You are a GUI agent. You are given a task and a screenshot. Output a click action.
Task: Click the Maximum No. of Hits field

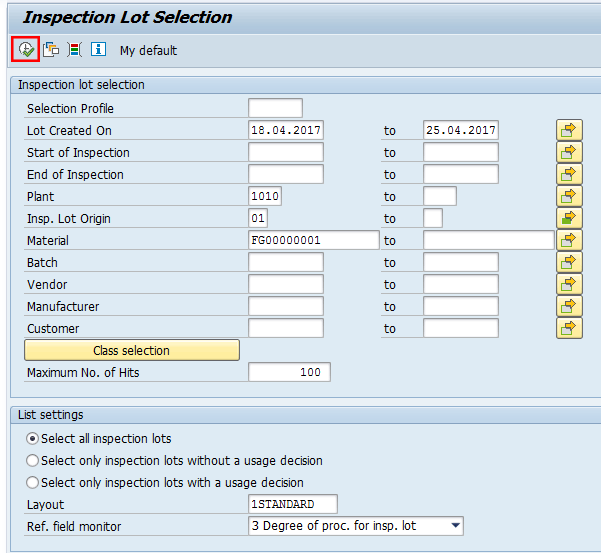(289, 372)
